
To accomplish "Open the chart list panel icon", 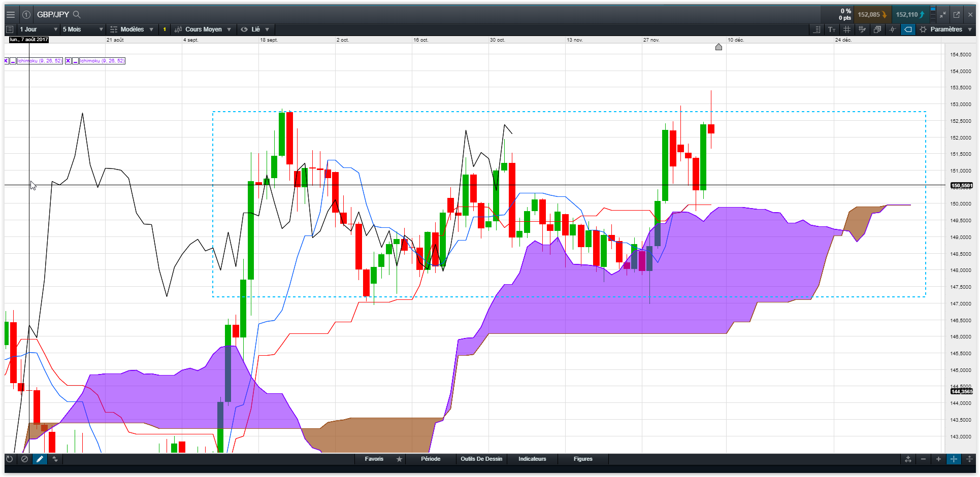I will tap(10, 29).
